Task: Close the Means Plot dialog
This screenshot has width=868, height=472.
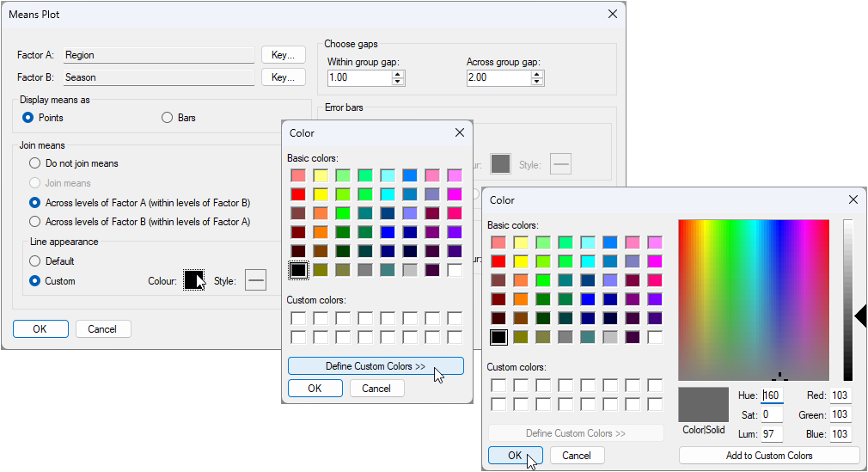Action: [612, 14]
